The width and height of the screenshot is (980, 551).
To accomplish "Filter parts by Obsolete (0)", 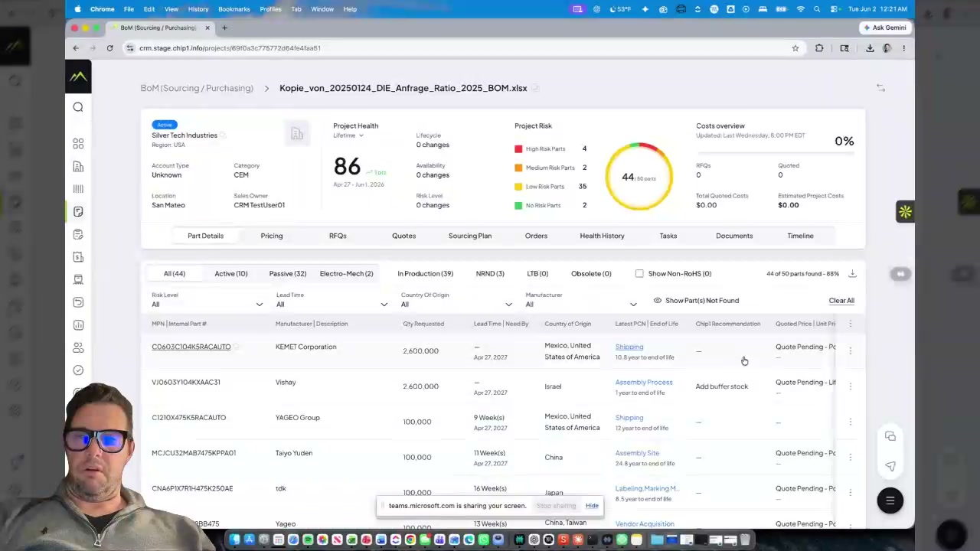I will [x=591, y=274].
